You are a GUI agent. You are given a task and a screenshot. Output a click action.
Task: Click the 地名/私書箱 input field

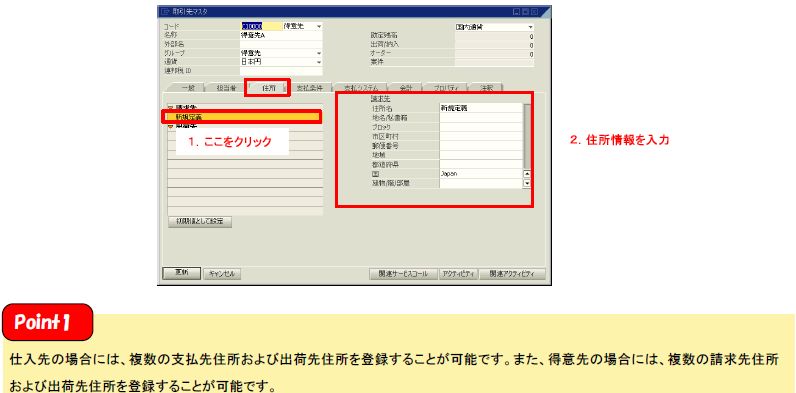[481, 118]
